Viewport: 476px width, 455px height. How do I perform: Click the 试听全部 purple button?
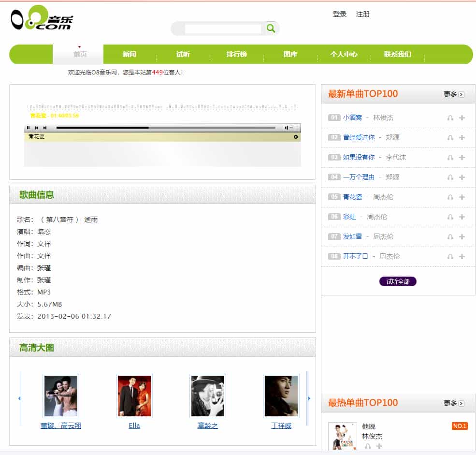(x=397, y=281)
